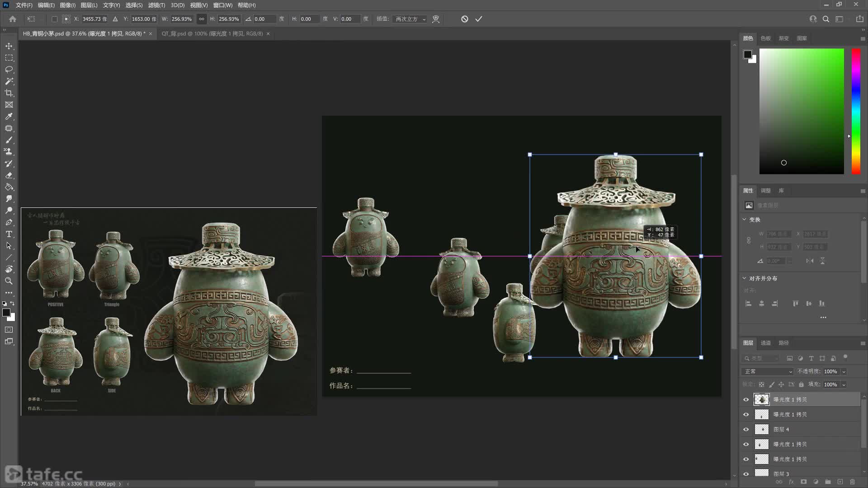Select the Path Selection tool
The width and height of the screenshot is (868, 488).
(x=9, y=246)
